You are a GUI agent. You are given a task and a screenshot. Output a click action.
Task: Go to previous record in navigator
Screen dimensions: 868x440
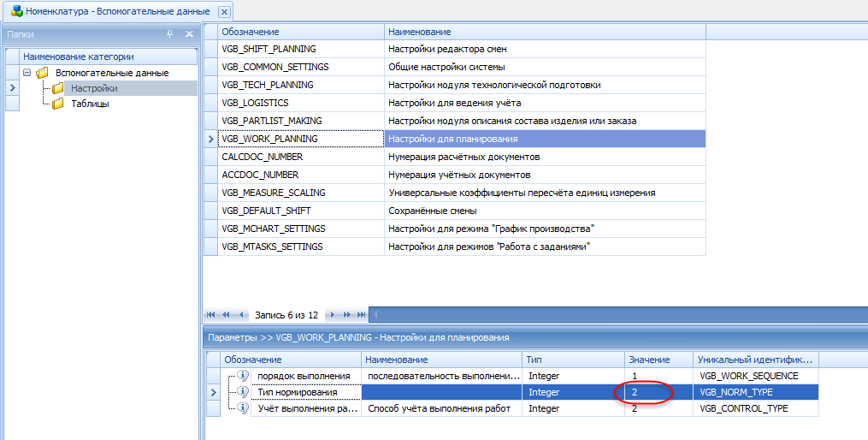tap(242, 315)
